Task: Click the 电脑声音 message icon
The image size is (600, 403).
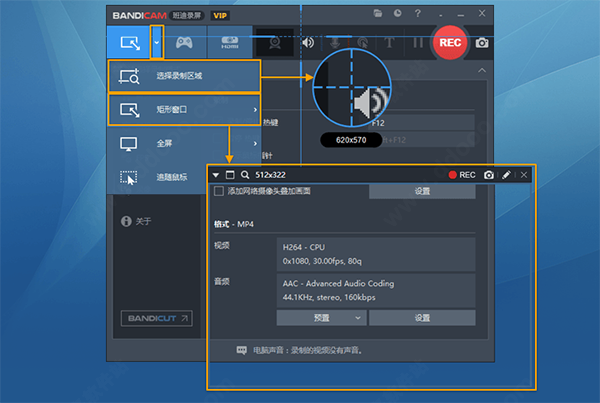Action: 241,350
